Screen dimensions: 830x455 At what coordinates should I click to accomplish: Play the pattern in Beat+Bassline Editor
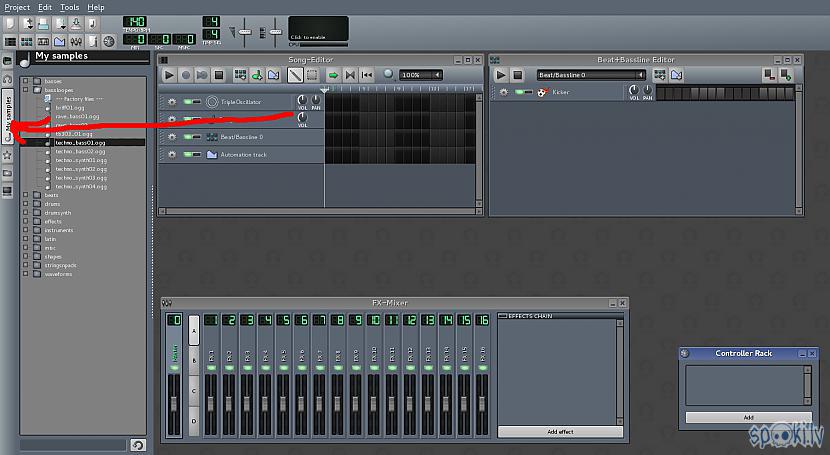click(x=501, y=75)
